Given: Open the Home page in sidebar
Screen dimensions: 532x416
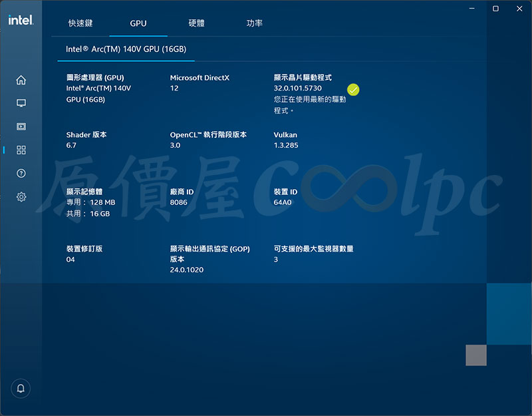Looking at the screenshot, I should click(21, 80).
